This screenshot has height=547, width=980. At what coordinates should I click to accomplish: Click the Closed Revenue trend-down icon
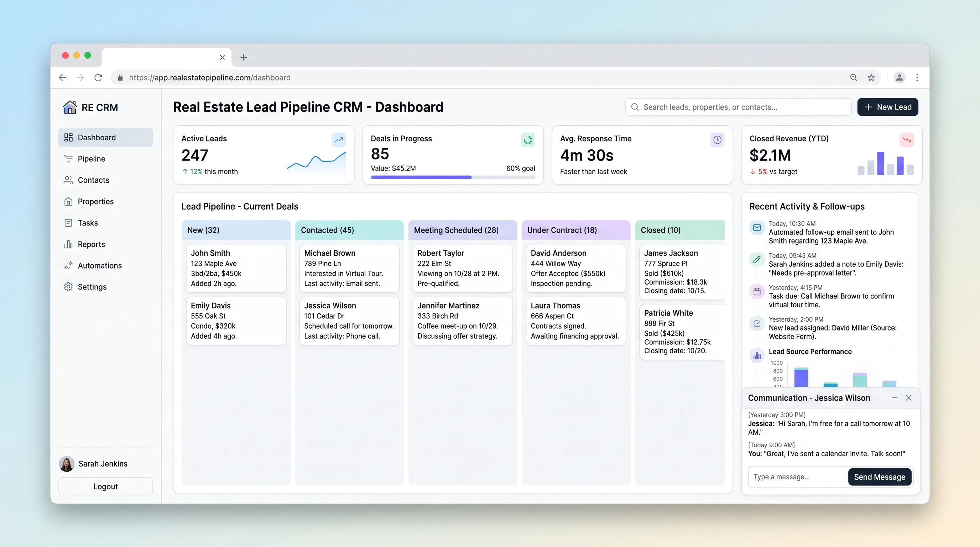(907, 140)
